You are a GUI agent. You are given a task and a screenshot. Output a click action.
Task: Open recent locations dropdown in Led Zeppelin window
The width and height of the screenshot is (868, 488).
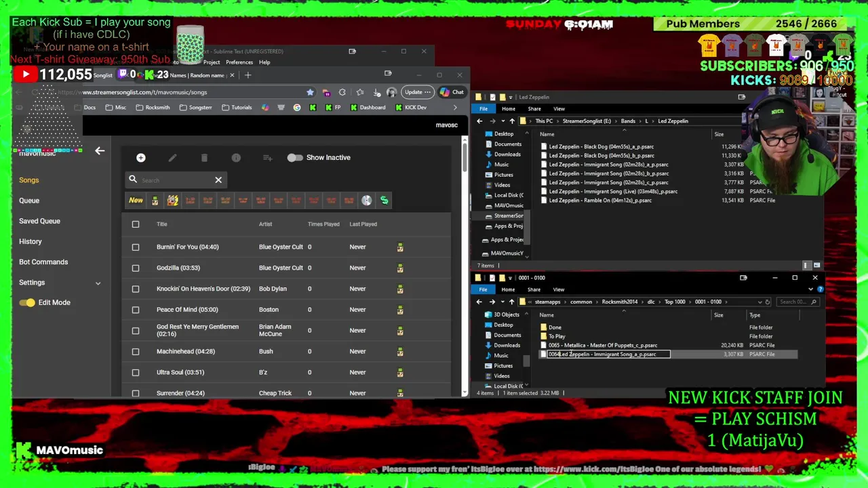click(x=502, y=121)
